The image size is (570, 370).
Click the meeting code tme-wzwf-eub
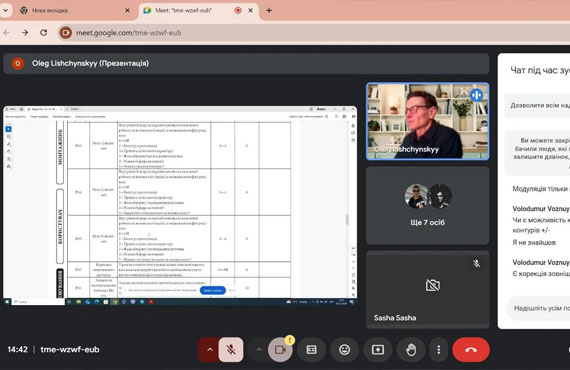click(70, 350)
